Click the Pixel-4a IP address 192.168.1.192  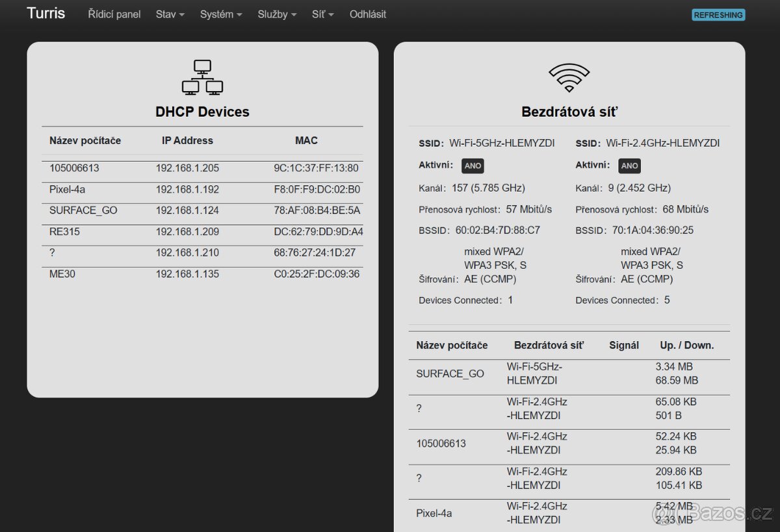187,190
